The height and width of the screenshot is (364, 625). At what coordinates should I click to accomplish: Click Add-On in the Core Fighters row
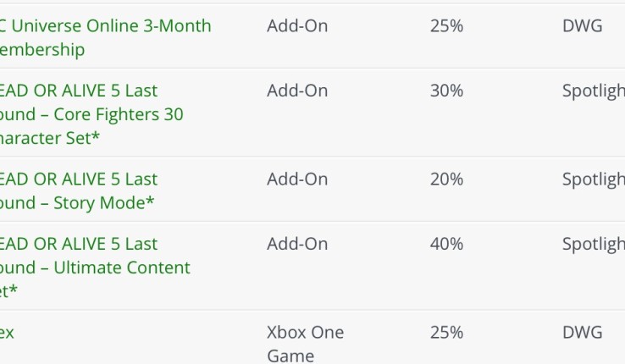click(297, 91)
